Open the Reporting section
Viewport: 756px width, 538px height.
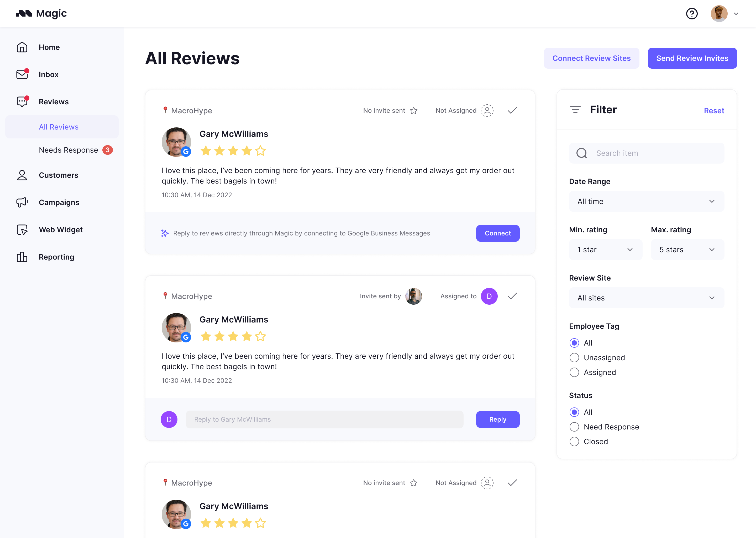pos(56,257)
